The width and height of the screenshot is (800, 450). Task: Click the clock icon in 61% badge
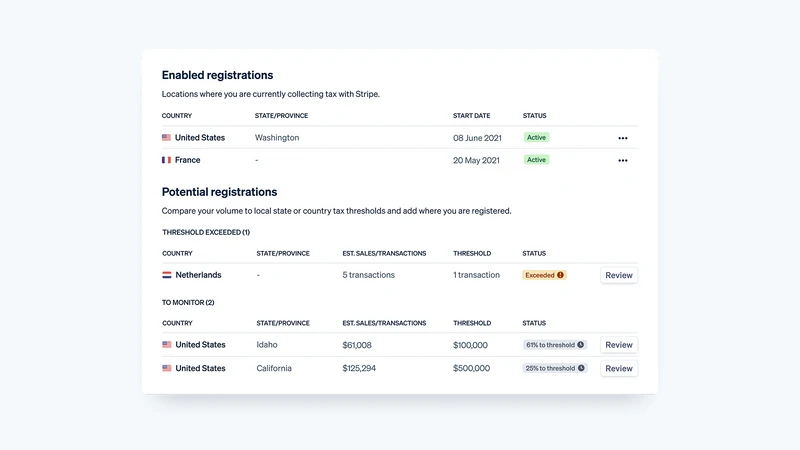pos(581,345)
